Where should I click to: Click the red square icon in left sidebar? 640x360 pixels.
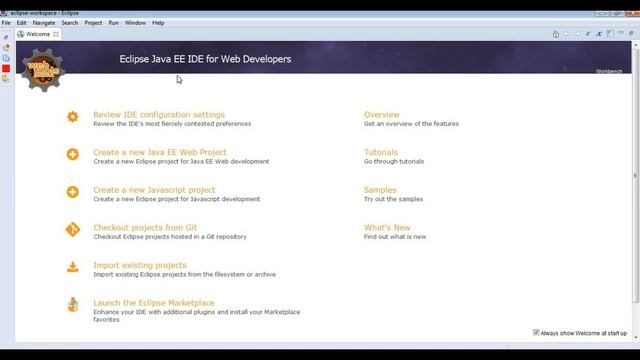pyautogui.click(x=6, y=68)
